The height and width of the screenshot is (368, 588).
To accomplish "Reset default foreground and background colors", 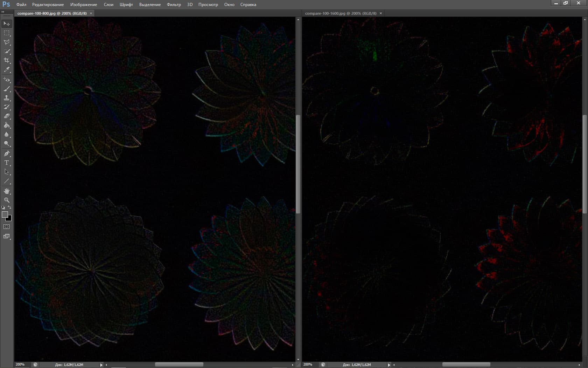I will point(3,207).
